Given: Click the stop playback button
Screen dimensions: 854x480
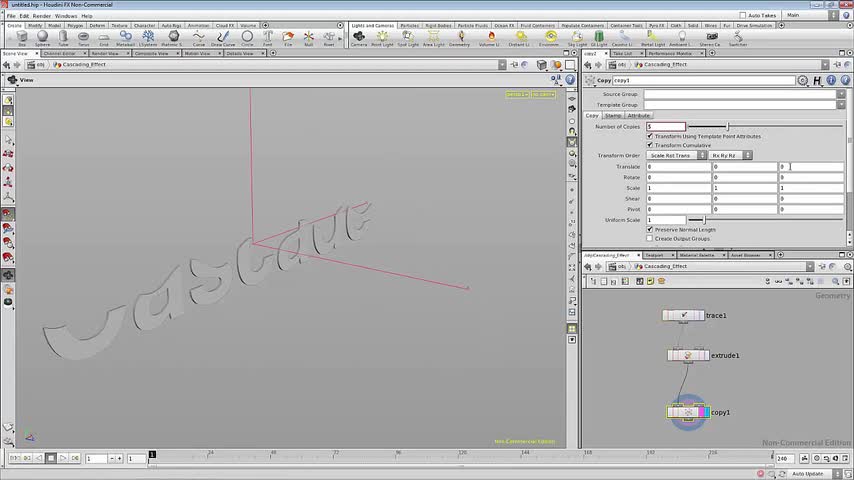Looking at the screenshot, I should pos(51,458).
